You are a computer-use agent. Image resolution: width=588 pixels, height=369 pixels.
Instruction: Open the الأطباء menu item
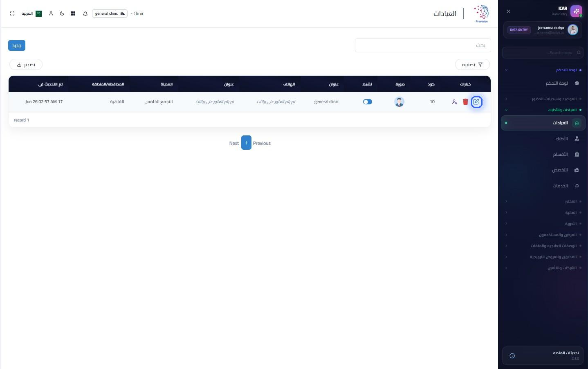[x=543, y=139]
